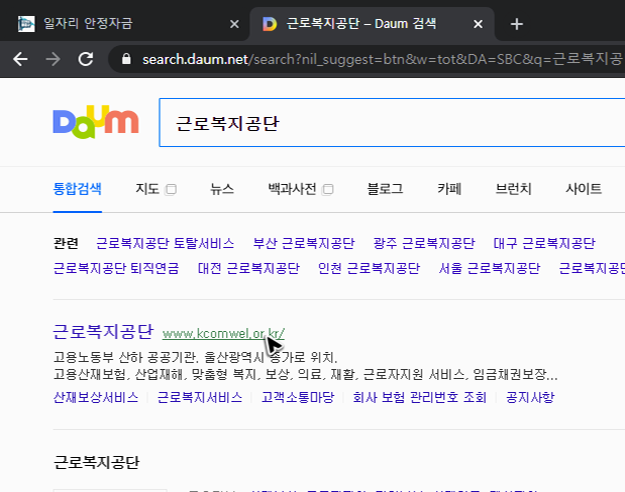Open the 근로복지공단 site result title

point(103,331)
